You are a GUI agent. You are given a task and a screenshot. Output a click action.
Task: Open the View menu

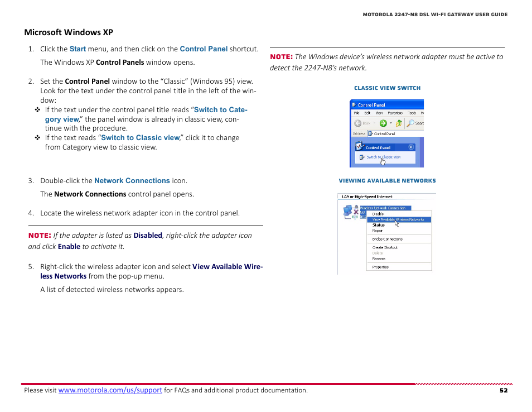[x=379, y=113]
